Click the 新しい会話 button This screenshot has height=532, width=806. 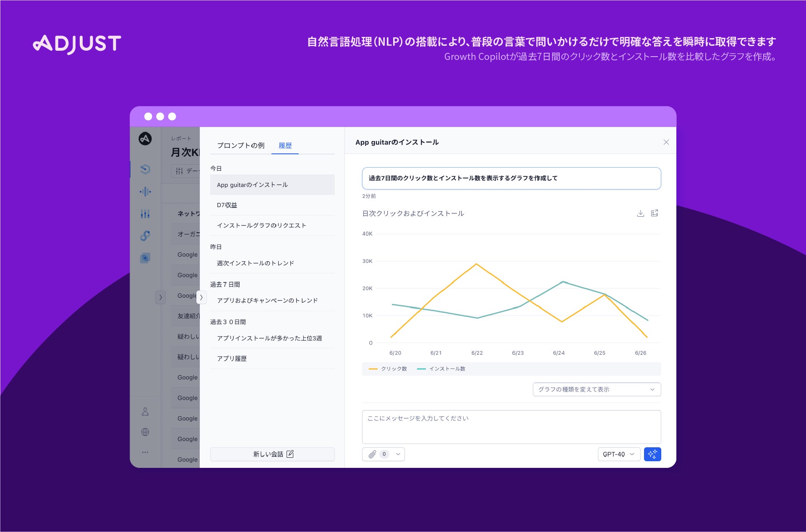tap(272, 454)
